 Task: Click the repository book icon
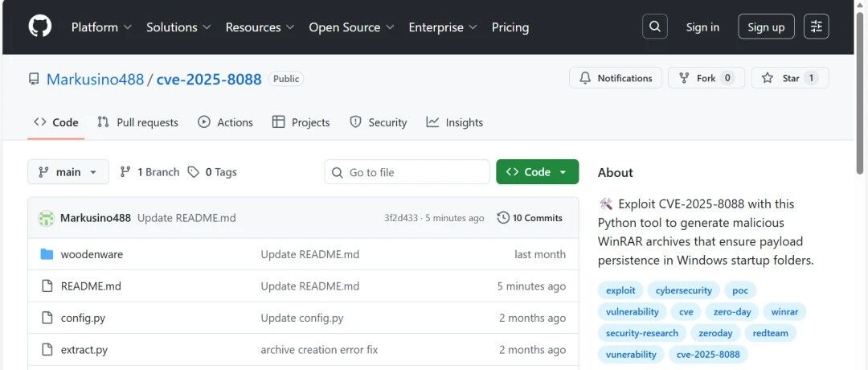click(x=34, y=79)
